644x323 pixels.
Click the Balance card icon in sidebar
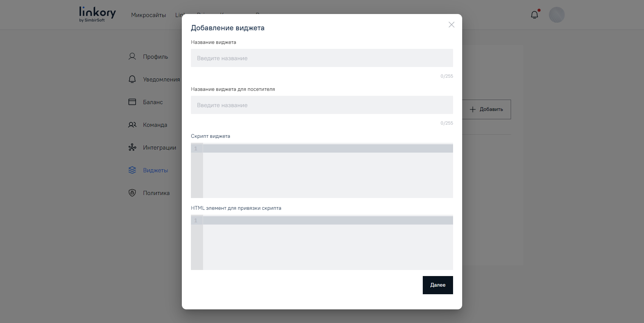pyautogui.click(x=132, y=102)
